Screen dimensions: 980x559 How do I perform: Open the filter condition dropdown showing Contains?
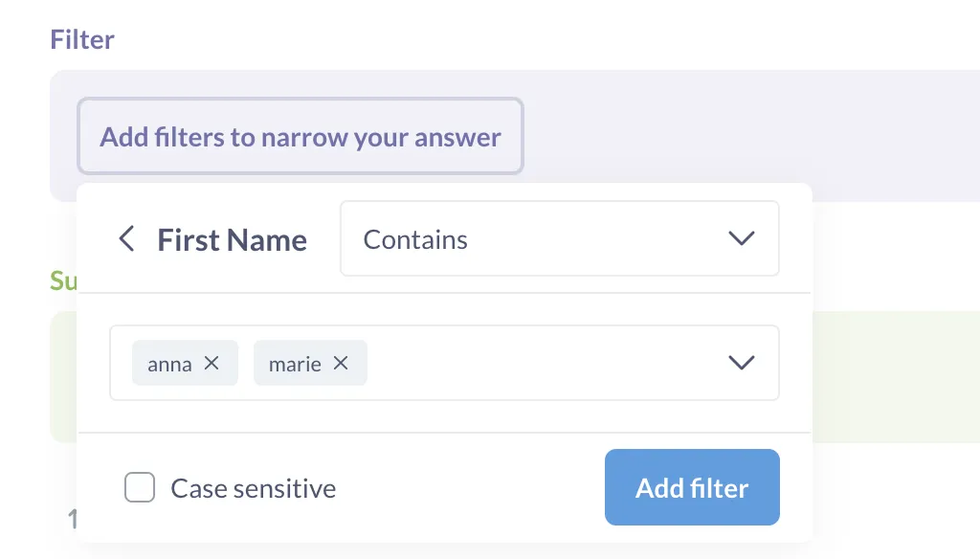[x=559, y=238]
